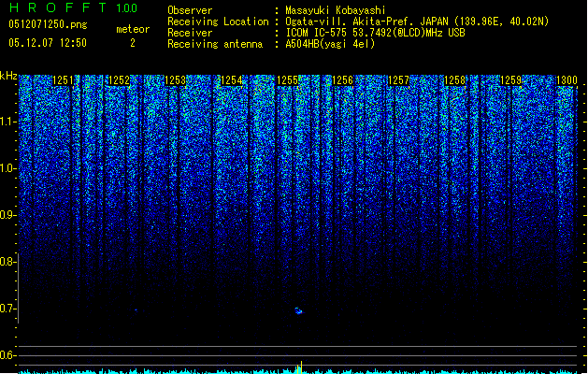
Task: Click the Observer field label
Action: point(190,10)
